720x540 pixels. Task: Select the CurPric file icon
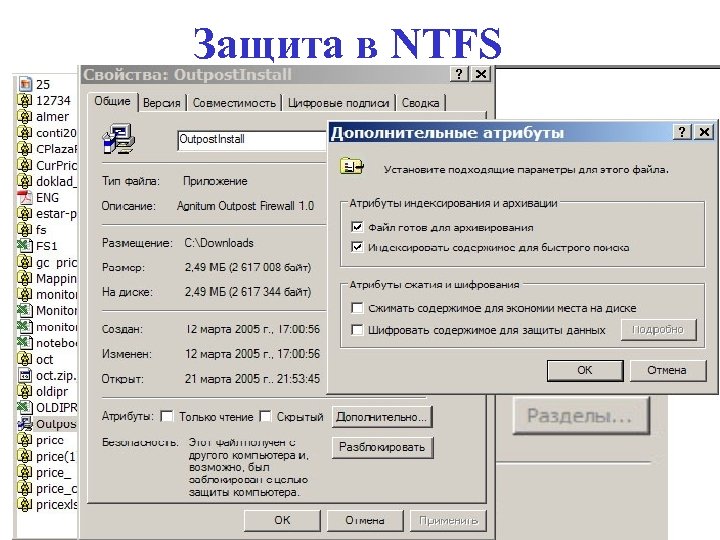[x=24, y=165]
